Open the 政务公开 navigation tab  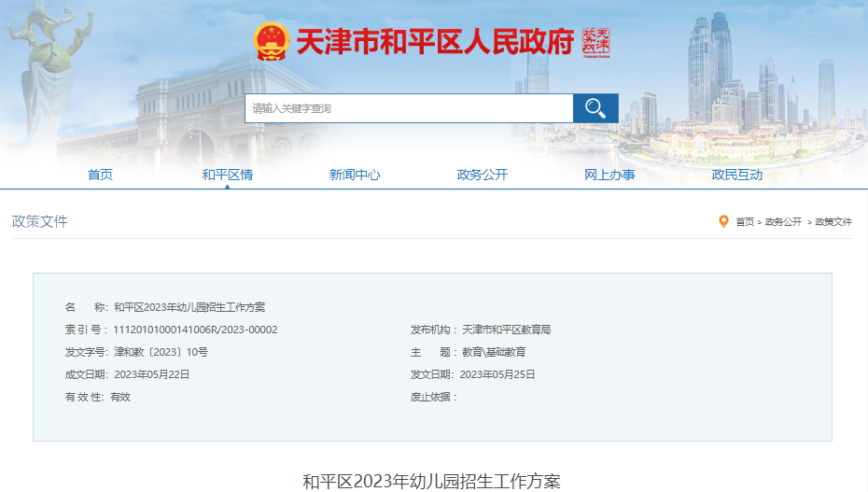click(x=483, y=175)
